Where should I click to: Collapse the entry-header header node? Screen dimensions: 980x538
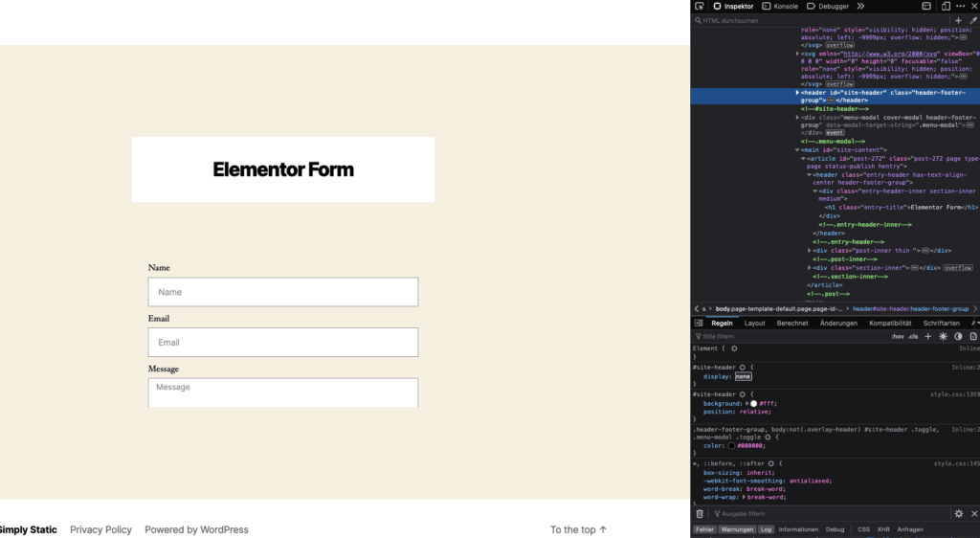tap(810, 175)
